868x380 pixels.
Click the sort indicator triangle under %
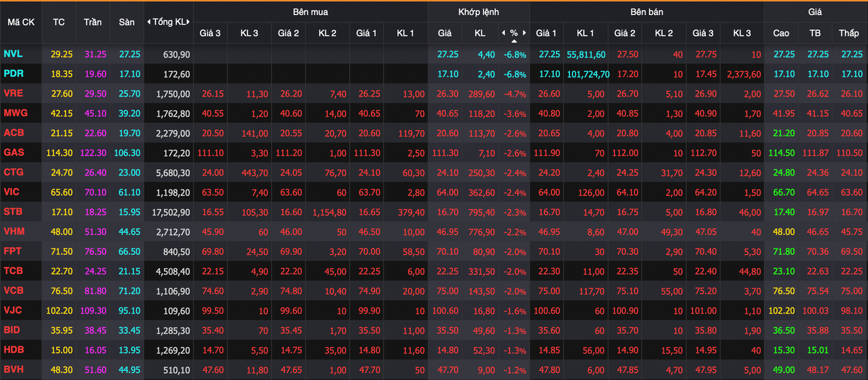[514, 41]
